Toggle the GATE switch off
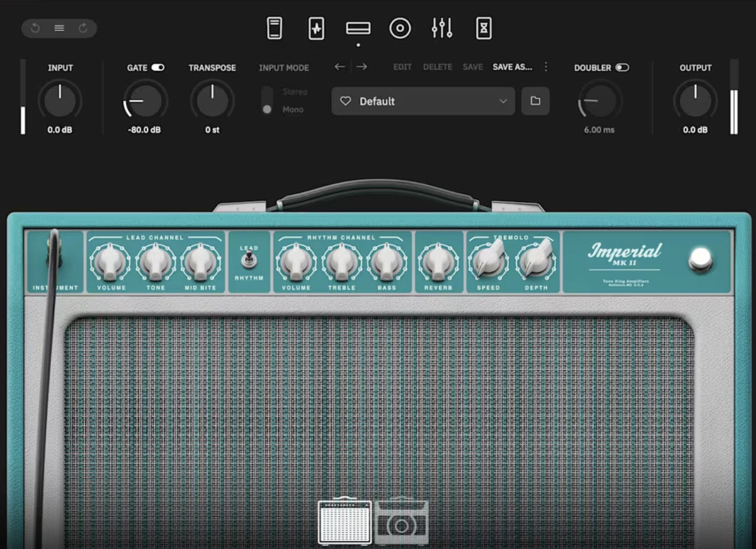Image resolution: width=756 pixels, height=549 pixels. click(x=158, y=67)
